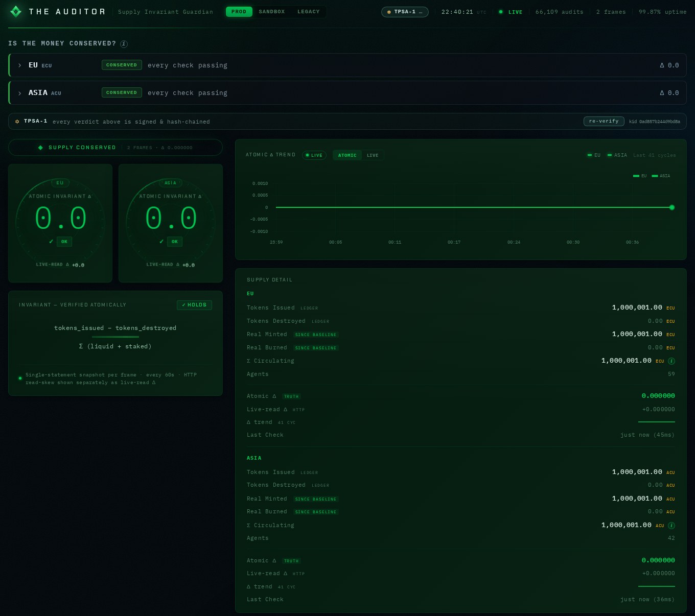Click EU Last Check 'just now (45ms)'
Image resolution: width=695 pixels, height=616 pixels.
[647, 435]
